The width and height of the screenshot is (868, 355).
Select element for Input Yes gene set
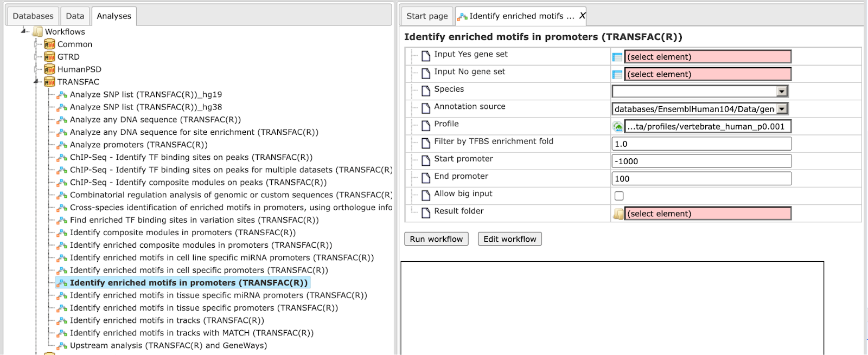point(708,56)
